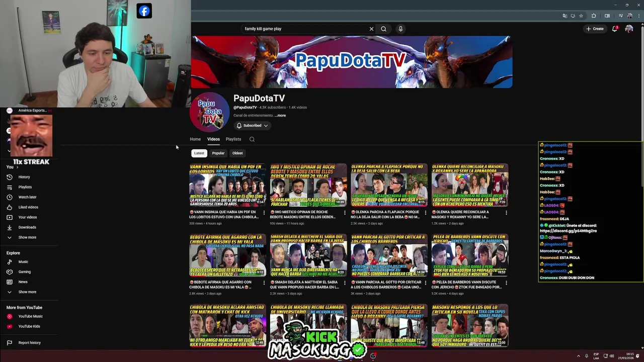644x362 pixels.
Task: Open options for VANN INSINUA video
Action: point(264,213)
